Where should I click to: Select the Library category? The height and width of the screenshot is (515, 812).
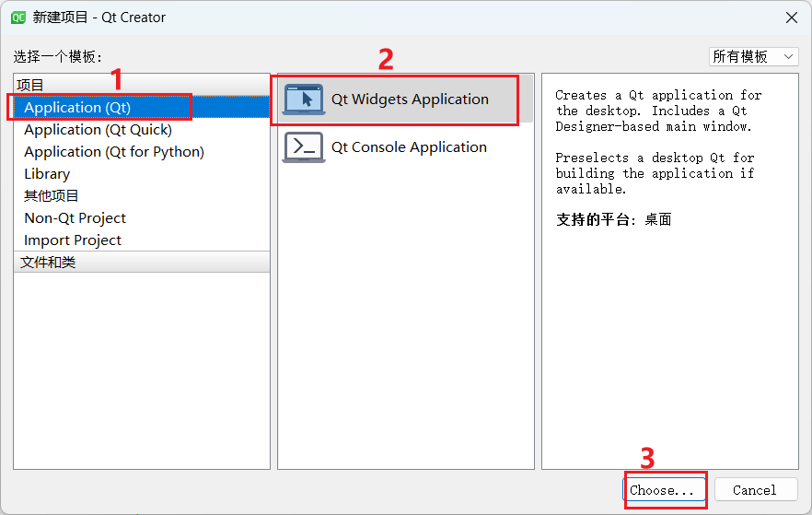click(x=142, y=174)
